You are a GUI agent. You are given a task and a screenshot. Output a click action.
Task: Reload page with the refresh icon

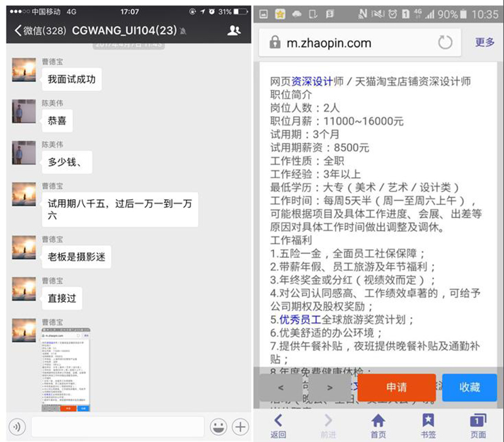coord(445,42)
